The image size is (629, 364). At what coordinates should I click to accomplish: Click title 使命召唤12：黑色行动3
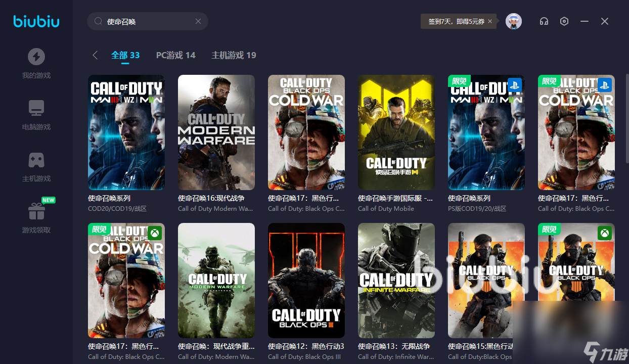306,346
